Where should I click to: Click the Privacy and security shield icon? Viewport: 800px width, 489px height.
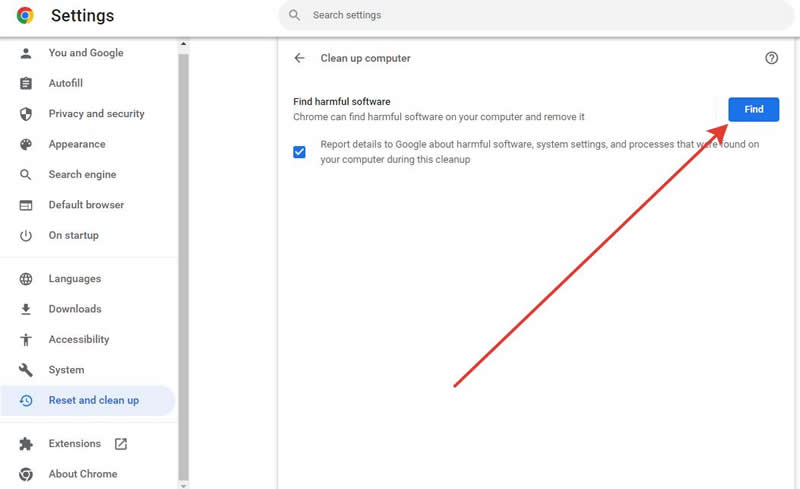26,114
